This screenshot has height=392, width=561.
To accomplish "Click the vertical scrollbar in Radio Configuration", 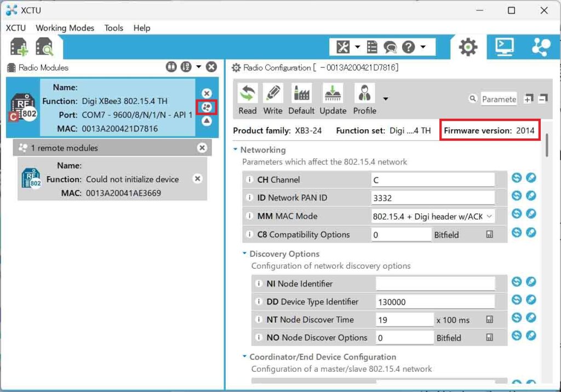I will coord(546,145).
